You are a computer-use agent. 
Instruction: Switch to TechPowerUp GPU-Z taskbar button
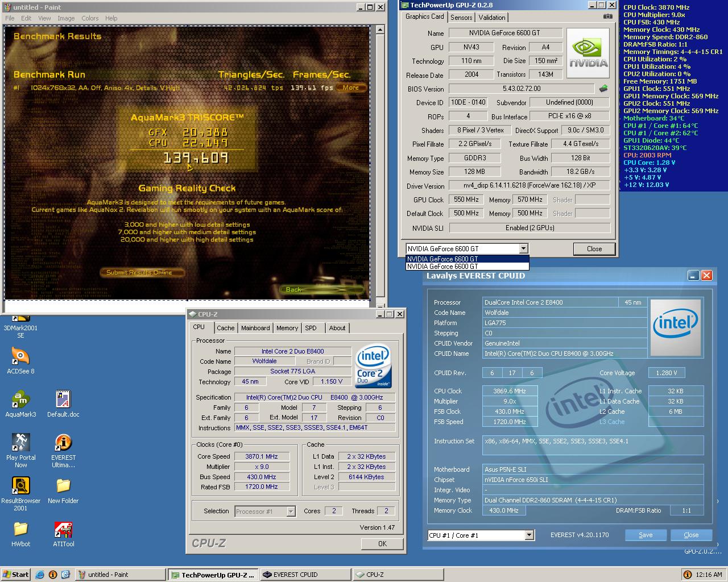(x=212, y=575)
